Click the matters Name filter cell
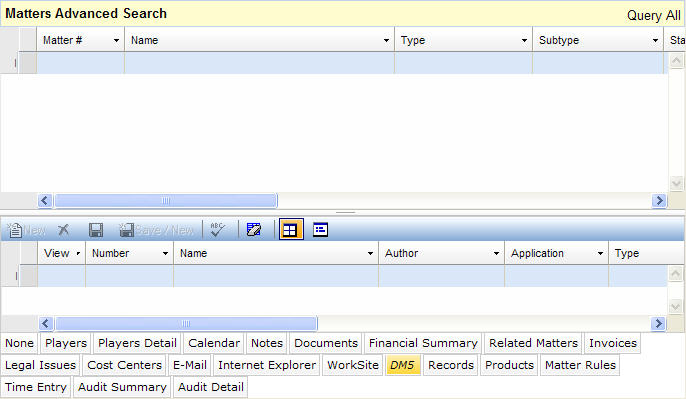This screenshot has height=399, width=686. 259,63
